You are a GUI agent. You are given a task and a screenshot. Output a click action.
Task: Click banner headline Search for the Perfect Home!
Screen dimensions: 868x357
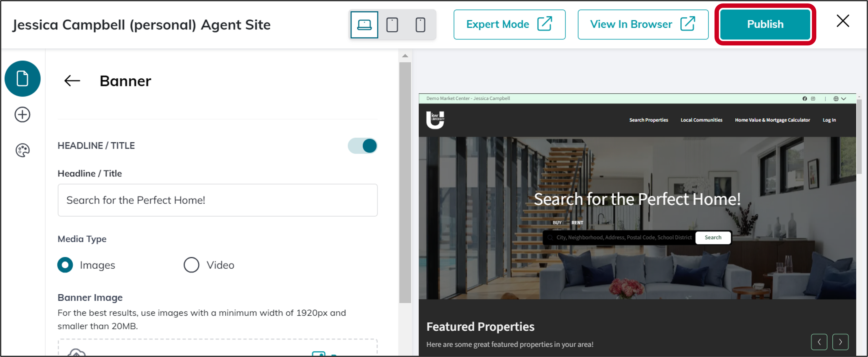pos(637,199)
